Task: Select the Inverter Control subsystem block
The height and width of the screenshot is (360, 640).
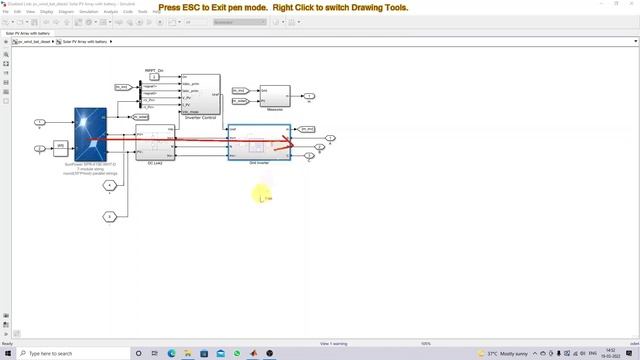Action: click(x=201, y=94)
